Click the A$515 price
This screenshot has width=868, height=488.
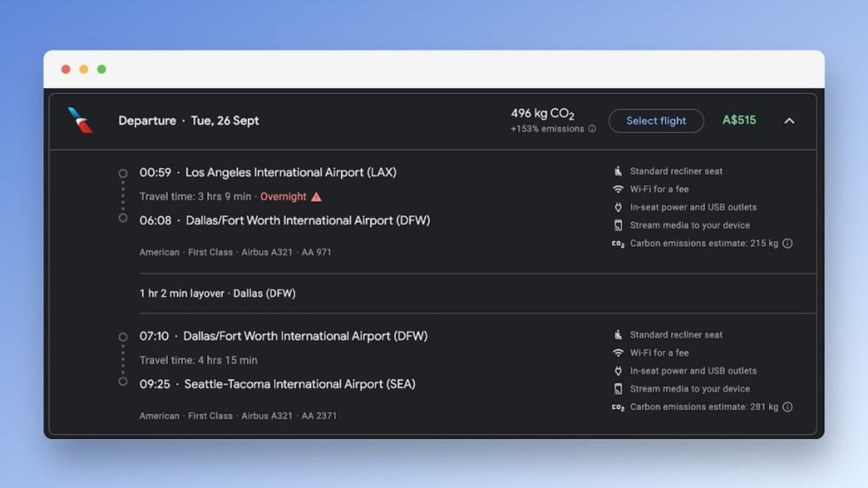739,120
